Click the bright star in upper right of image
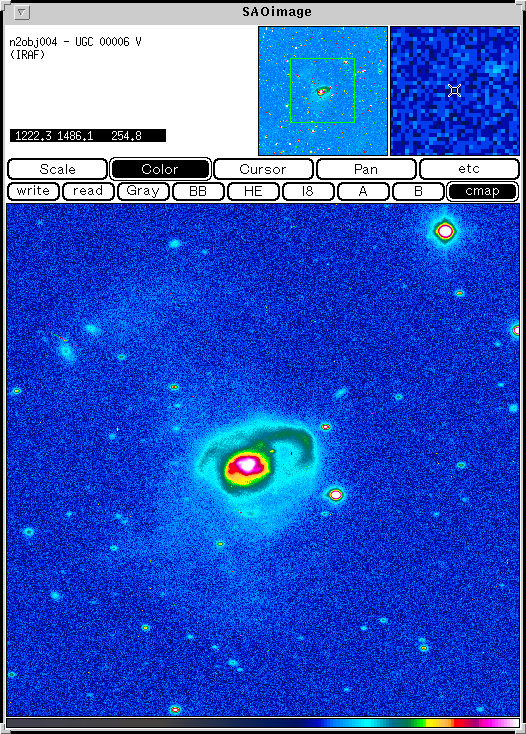The image size is (526, 734). pos(445,231)
